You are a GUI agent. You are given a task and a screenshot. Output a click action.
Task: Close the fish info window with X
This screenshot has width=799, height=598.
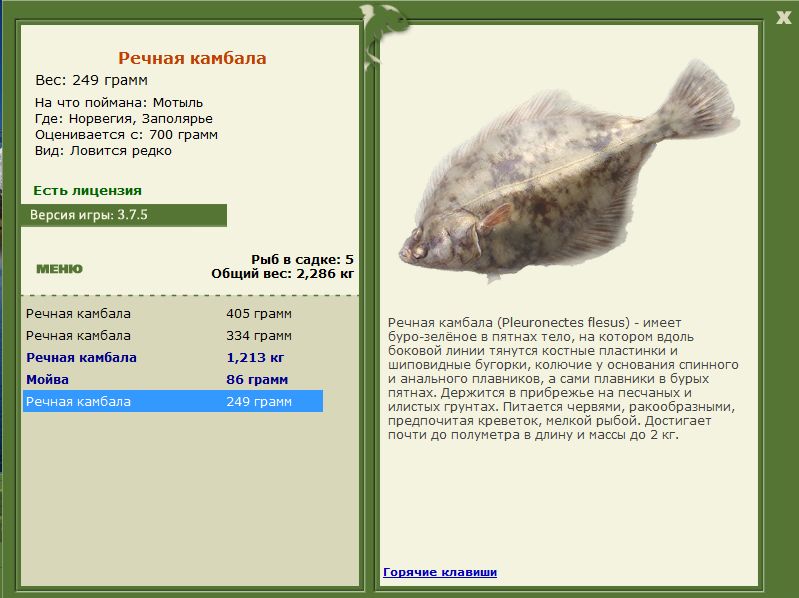(783, 18)
